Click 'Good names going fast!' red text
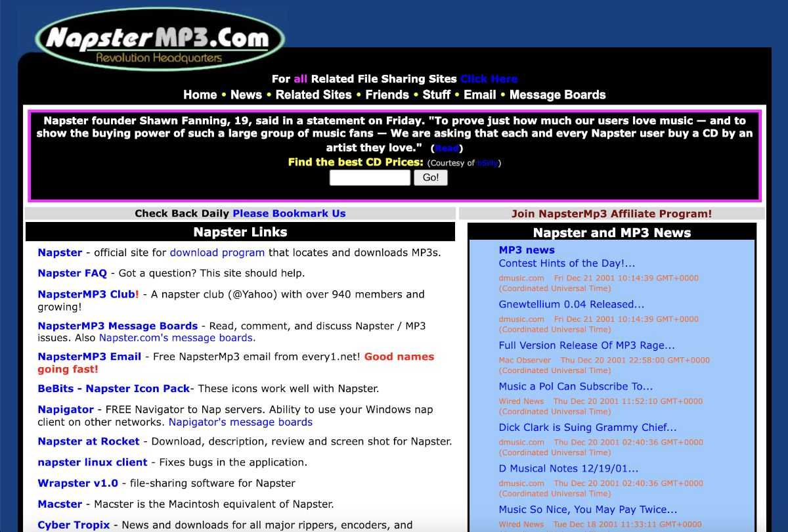The width and height of the screenshot is (788, 532). tap(236, 363)
